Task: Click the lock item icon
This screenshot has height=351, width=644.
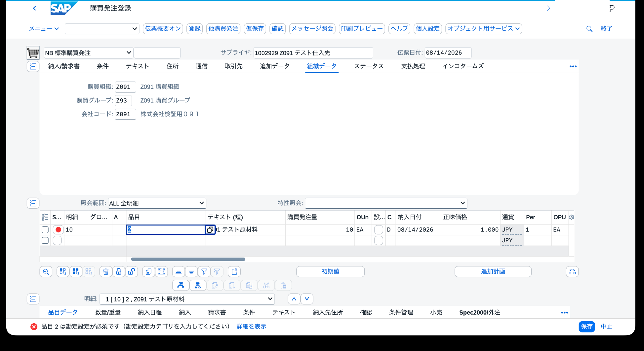Action: click(119, 272)
